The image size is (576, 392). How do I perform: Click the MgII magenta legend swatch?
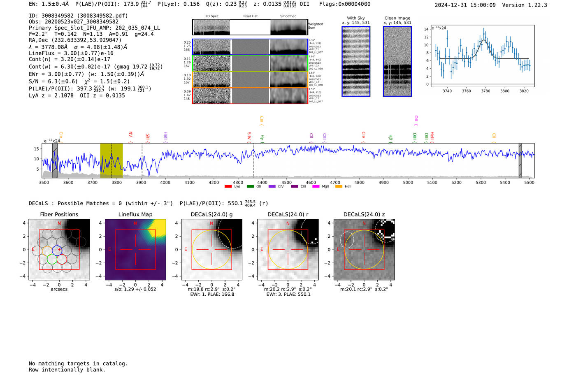[316, 187]
